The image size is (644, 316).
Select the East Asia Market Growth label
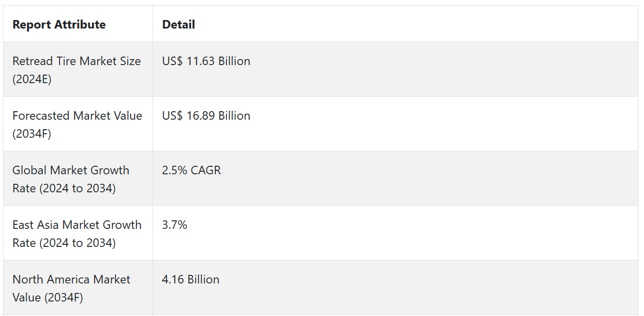coord(77,225)
